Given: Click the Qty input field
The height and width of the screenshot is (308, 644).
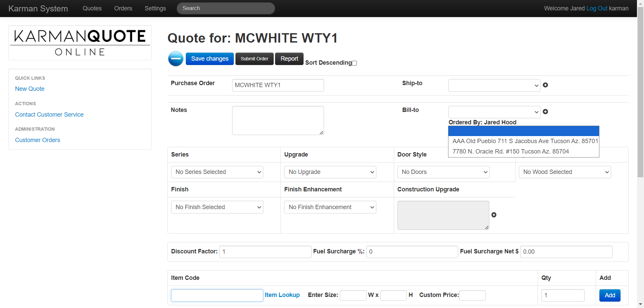Looking at the screenshot, I should pyautogui.click(x=563, y=295).
